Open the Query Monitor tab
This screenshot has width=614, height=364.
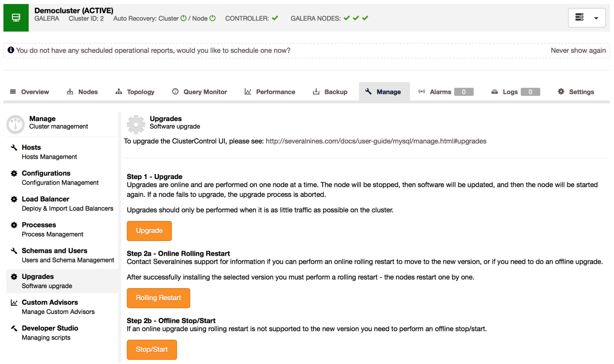tap(200, 92)
